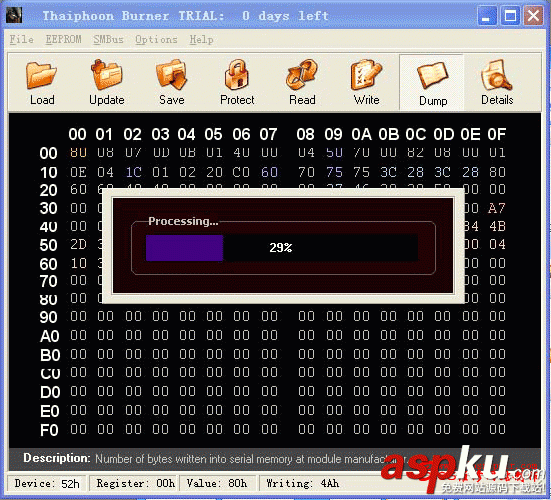Click the Read toolbar icon

click(302, 74)
